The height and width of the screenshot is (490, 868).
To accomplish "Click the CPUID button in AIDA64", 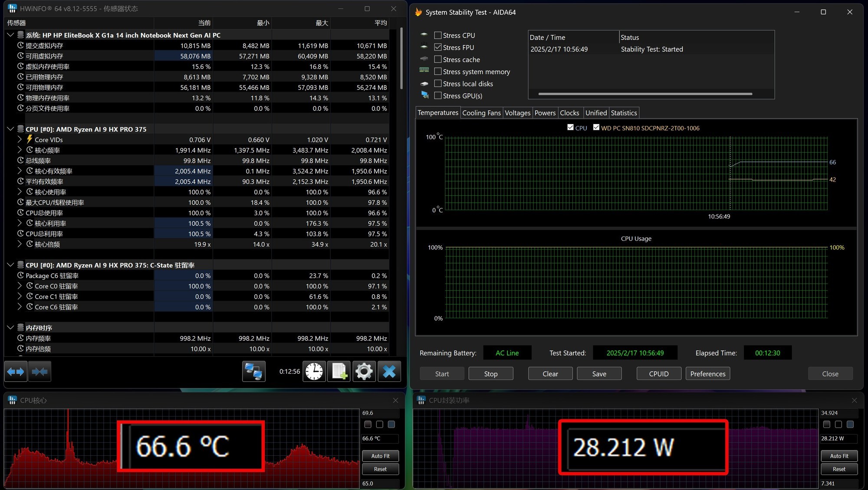I will click(x=658, y=373).
